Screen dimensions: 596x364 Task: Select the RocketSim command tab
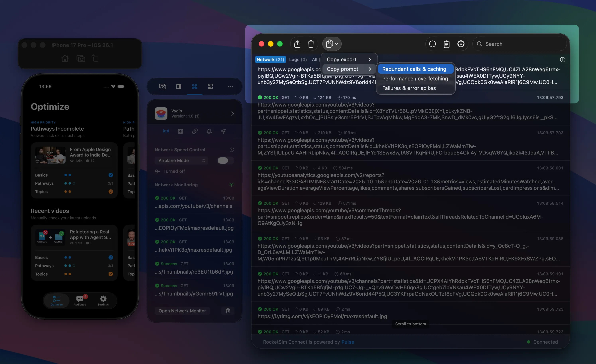tap(195, 87)
